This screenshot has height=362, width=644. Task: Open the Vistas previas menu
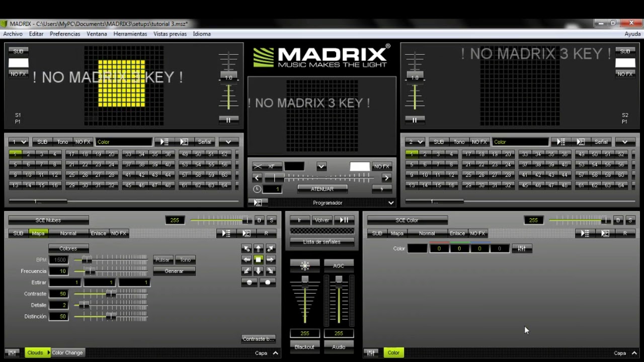pos(170,34)
